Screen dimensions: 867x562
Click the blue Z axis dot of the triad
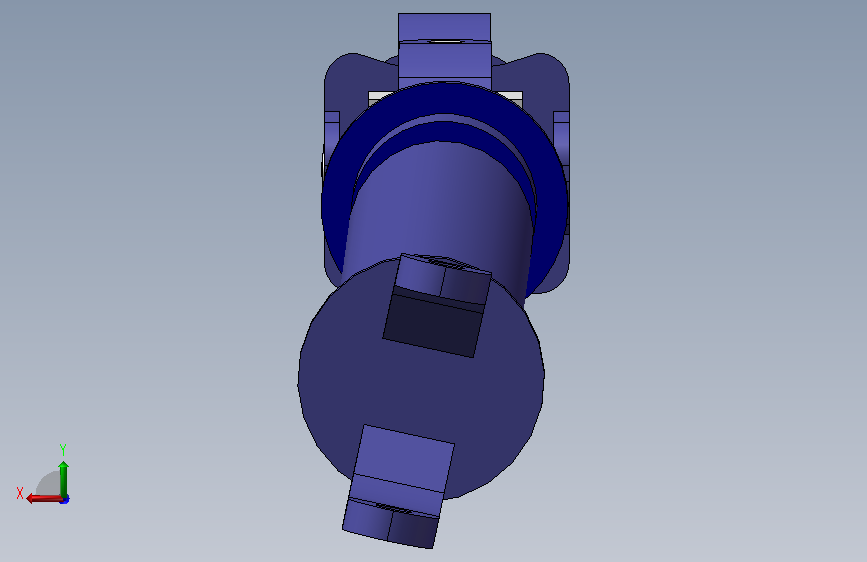click(x=65, y=500)
